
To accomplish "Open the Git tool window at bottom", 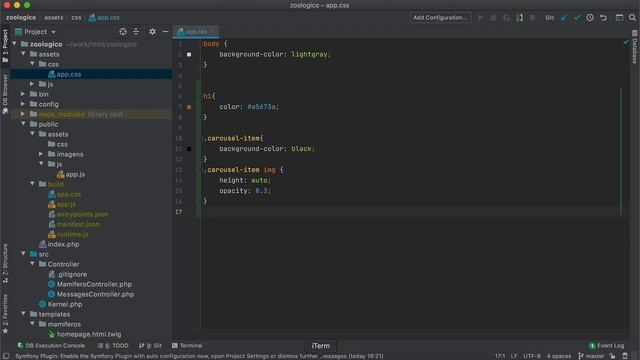I will point(150,345).
